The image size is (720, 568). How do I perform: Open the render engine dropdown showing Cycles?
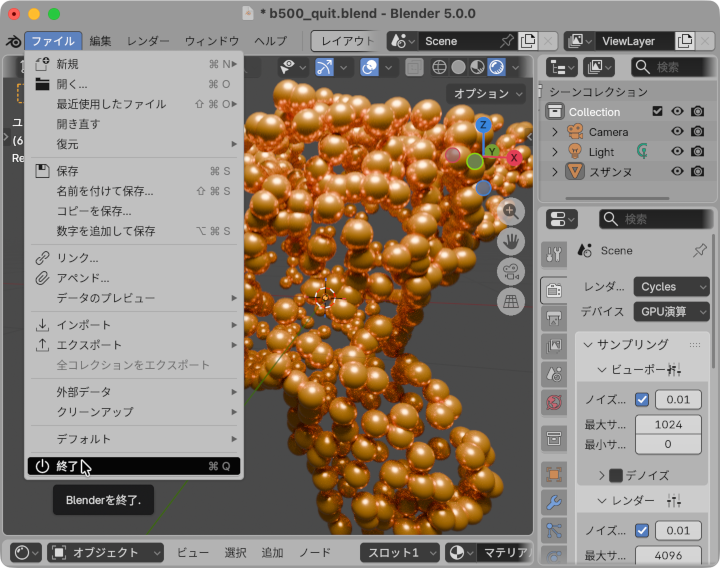(672, 286)
